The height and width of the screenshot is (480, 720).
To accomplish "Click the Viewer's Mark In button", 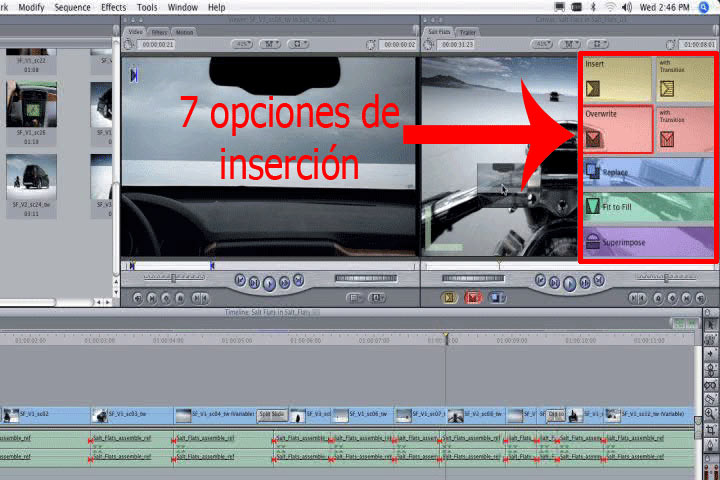I will [x=196, y=299].
